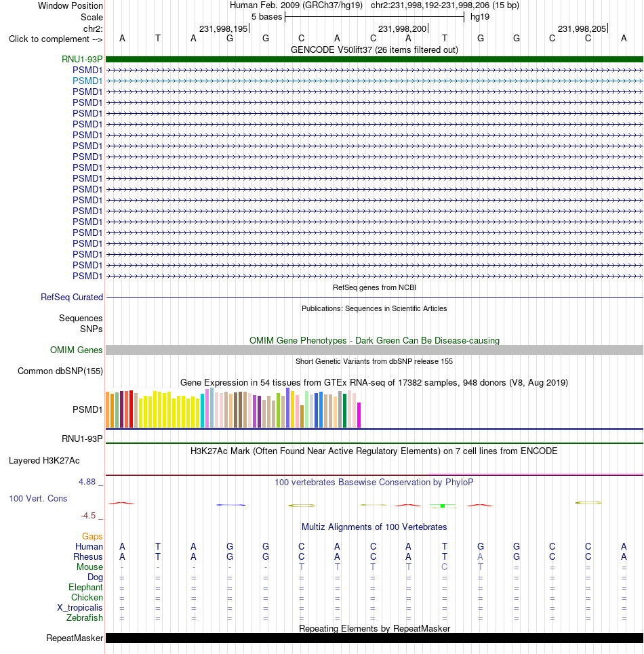Image resolution: width=644 pixels, height=654 pixels.
Task: Click the Sequences track label
Action: pyautogui.click(x=81, y=319)
